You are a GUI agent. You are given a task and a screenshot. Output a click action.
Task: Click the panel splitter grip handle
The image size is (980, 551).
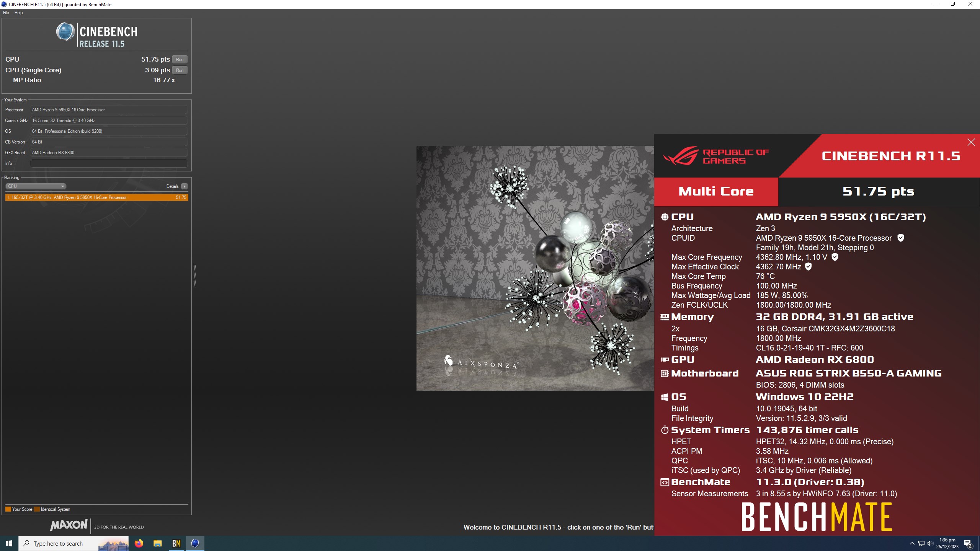tap(195, 275)
